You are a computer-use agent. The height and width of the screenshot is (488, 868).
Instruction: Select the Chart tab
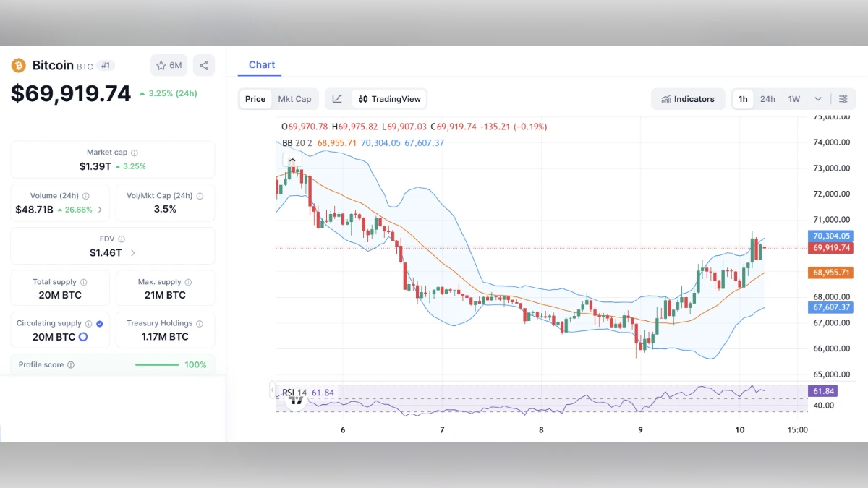[x=261, y=64]
